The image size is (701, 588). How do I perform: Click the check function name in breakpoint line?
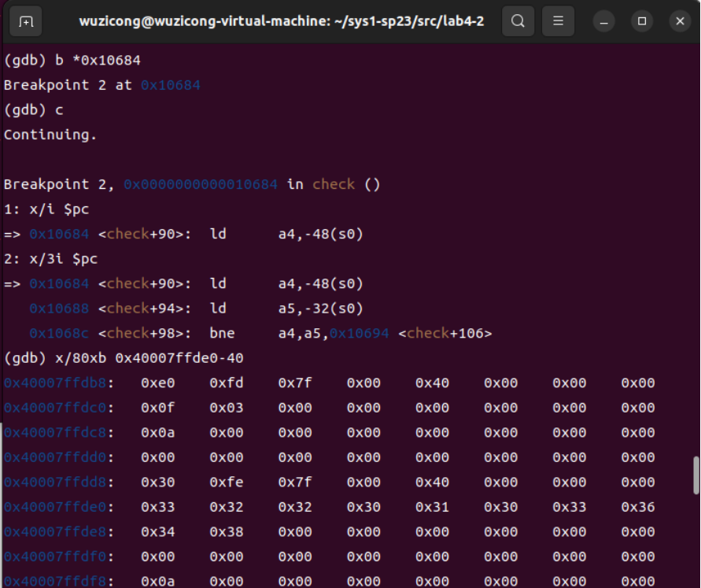click(334, 184)
